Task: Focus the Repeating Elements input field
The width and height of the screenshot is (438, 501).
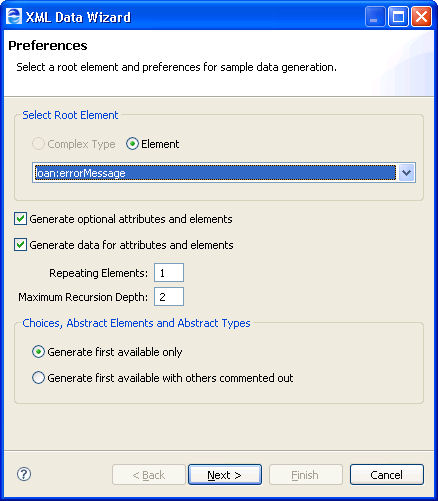Action: click(169, 273)
